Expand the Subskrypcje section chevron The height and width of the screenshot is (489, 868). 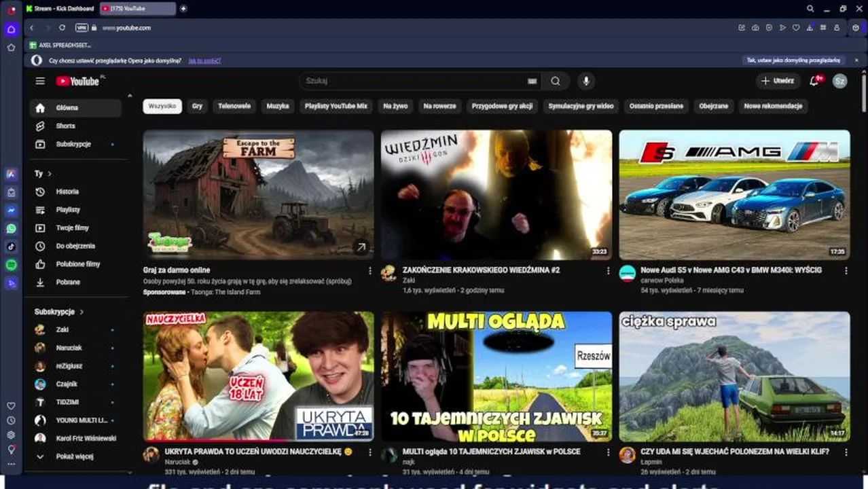click(82, 312)
